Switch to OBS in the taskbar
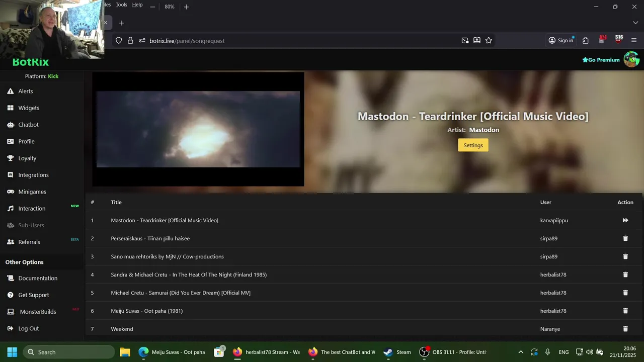Image resolution: width=644 pixels, height=362 pixels. [x=453, y=352]
